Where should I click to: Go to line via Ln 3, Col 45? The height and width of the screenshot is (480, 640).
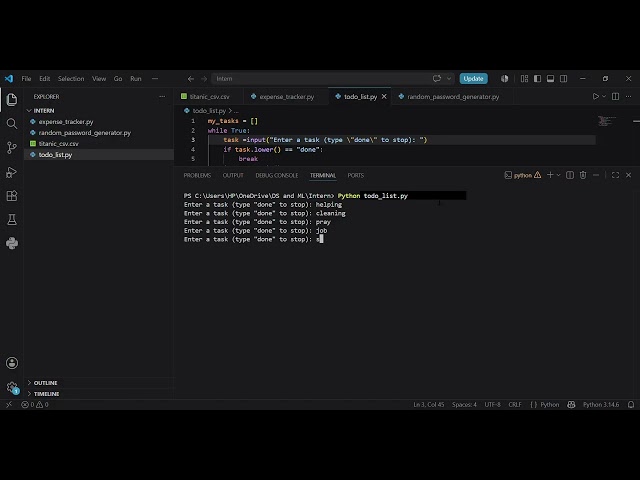point(429,404)
